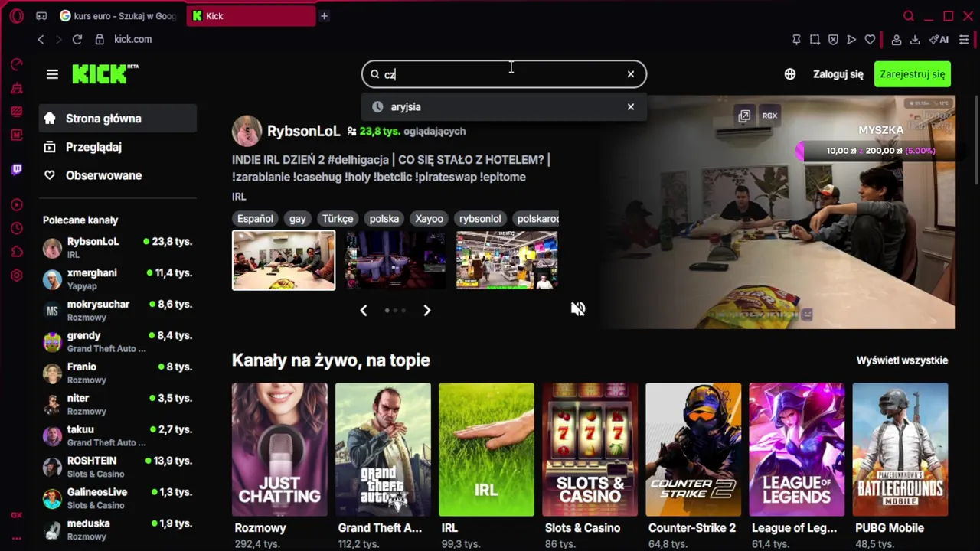Click Zarejestruj się button
980x551 pixels.
point(913,74)
